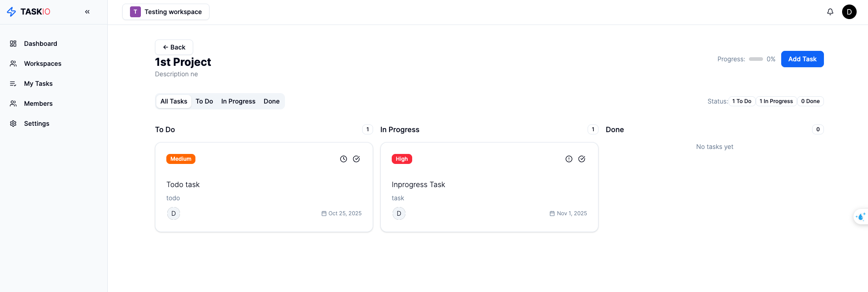
Task: Click the TASKIO lightning logo icon
Action: pos(11,12)
